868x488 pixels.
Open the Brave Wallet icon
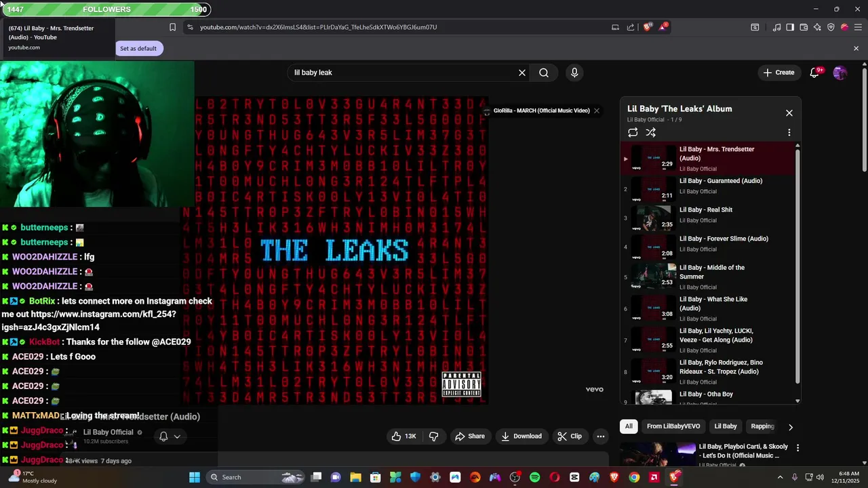tap(804, 27)
